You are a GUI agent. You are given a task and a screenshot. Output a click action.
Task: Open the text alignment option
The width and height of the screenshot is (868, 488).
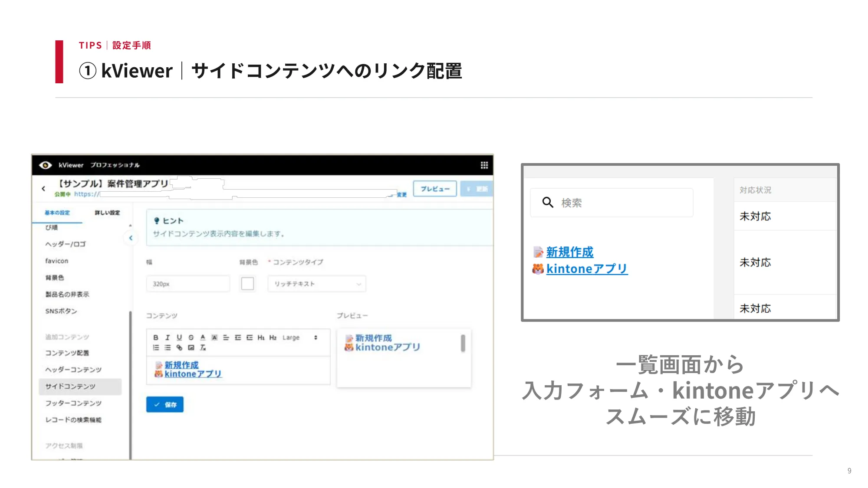(x=226, y=337)
